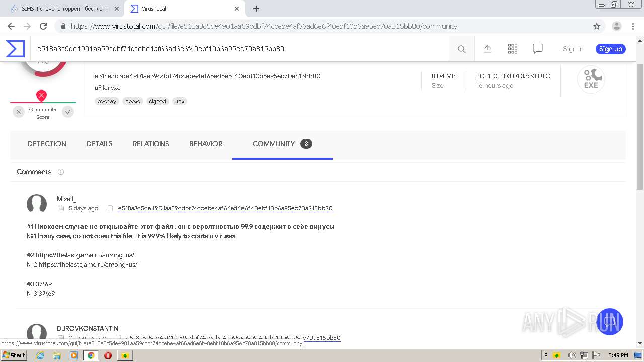The image size is (644, 362).
Task: Click the text '#2 https://thelastgame.ru/among-us/'
Action: point(80,255)
